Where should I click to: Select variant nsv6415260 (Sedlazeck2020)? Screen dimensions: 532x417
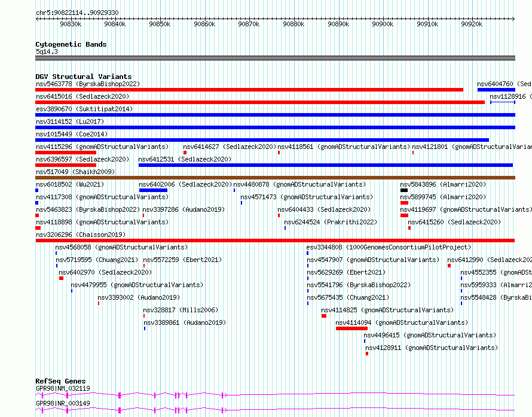click(x=454, y=222)
